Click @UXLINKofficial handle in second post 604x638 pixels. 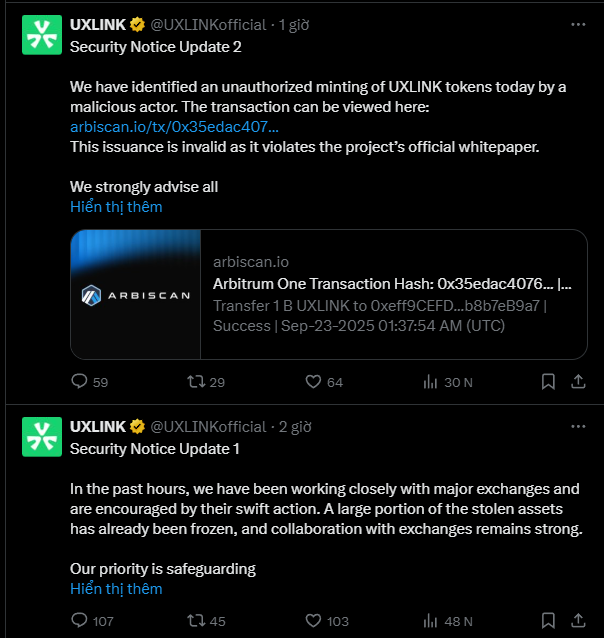208,426
